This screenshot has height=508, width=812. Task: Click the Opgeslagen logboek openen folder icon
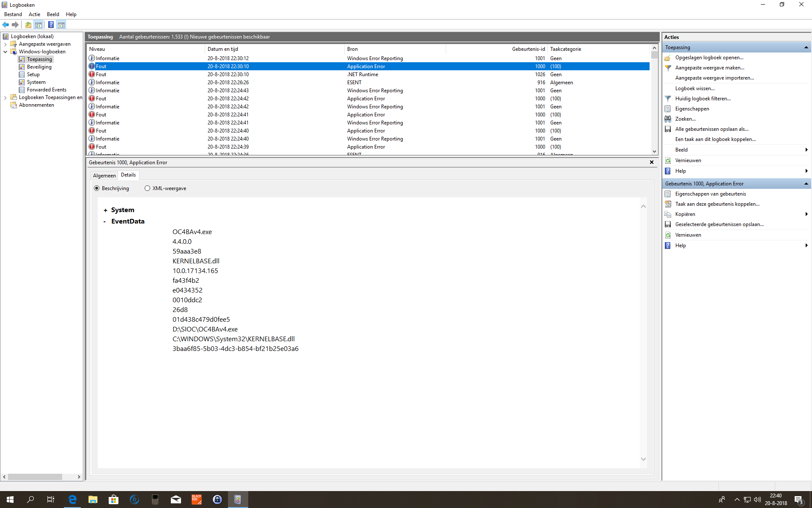[668, 58]
